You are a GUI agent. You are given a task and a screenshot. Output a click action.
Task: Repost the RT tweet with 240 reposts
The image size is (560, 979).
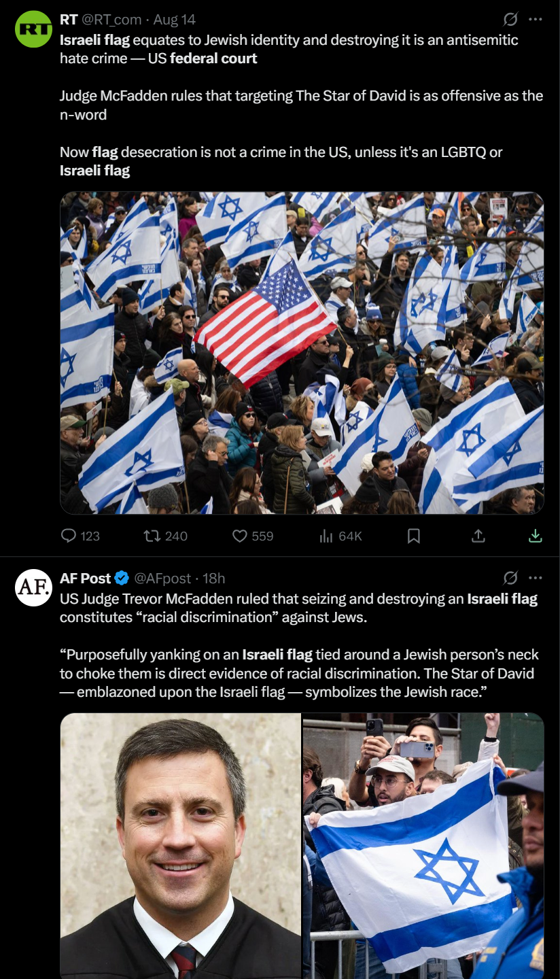pos(165,536)
